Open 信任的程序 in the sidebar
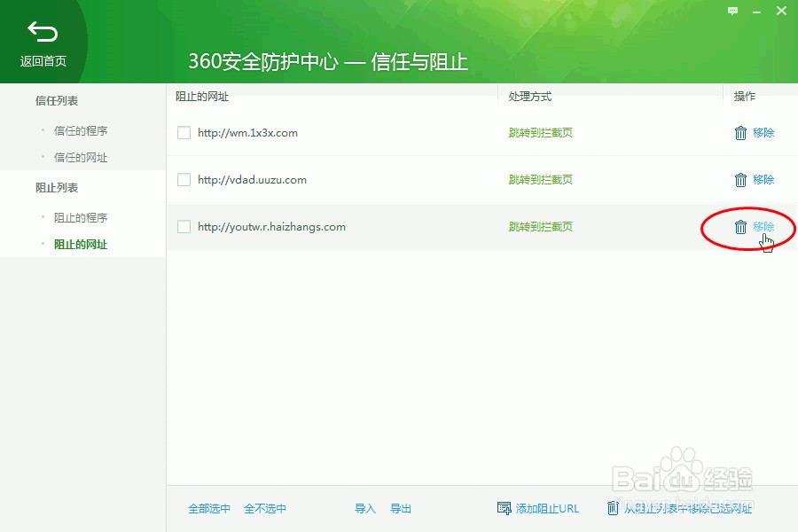Screen dimensions: 798x532 tap(81, 131)
